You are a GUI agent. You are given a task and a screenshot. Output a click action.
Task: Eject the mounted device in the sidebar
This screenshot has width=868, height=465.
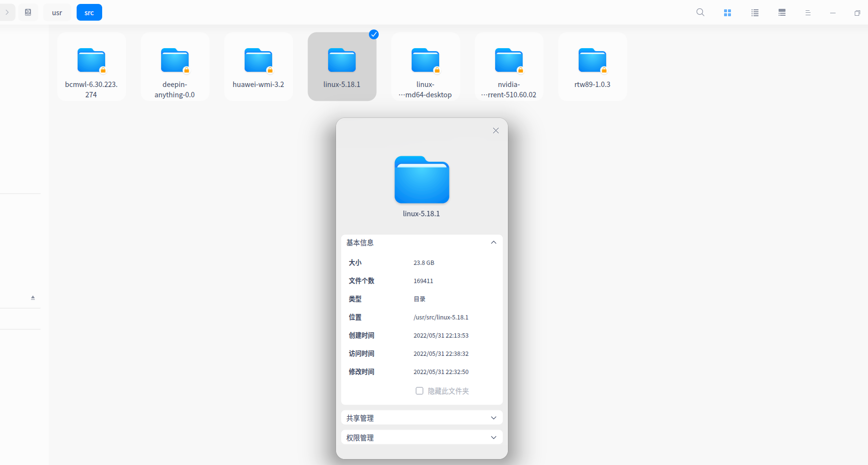point(32,297)
